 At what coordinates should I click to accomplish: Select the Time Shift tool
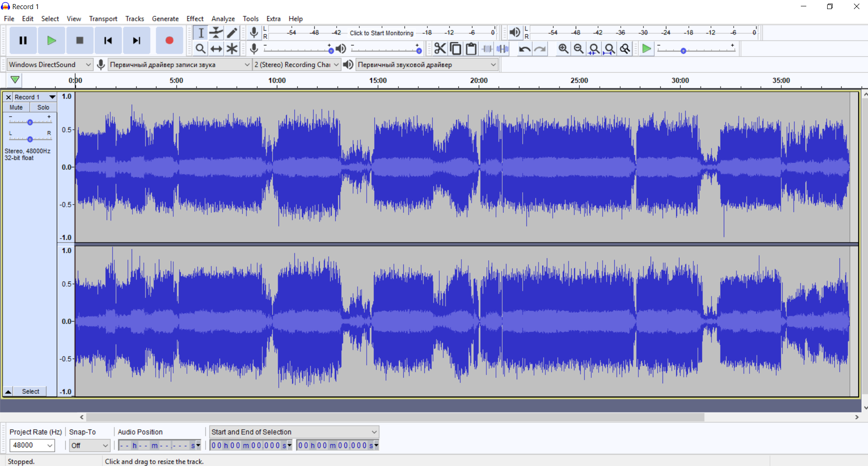point(216,49)
